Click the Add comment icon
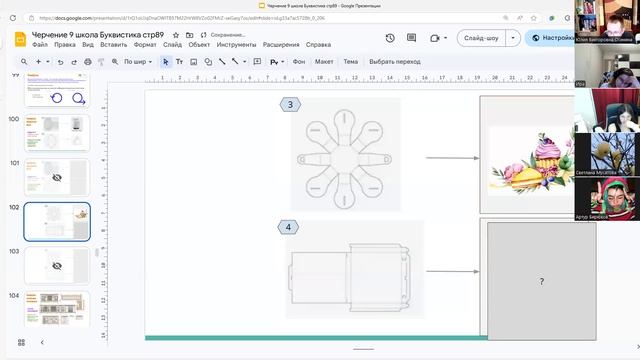The height and width of the screenshot is (360, 640). 257,62
